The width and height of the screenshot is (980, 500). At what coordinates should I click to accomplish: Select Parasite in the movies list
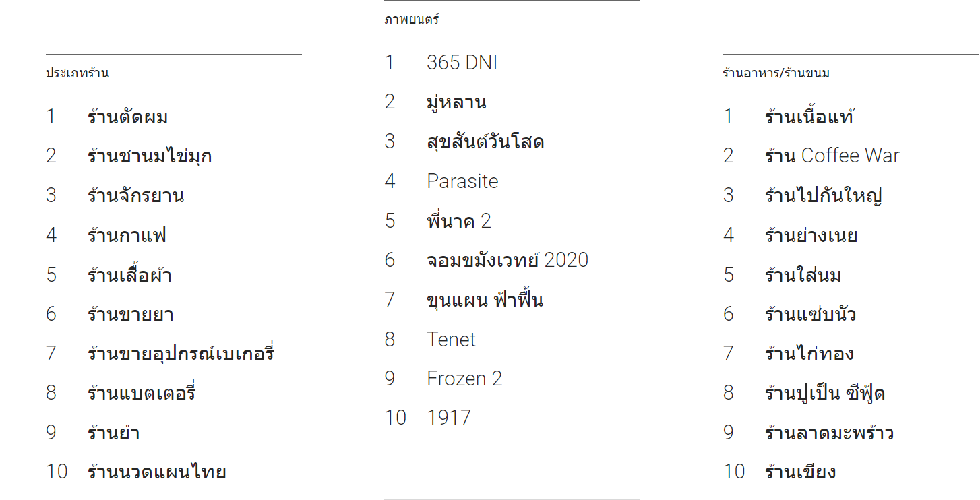click(x=462, y=181)
